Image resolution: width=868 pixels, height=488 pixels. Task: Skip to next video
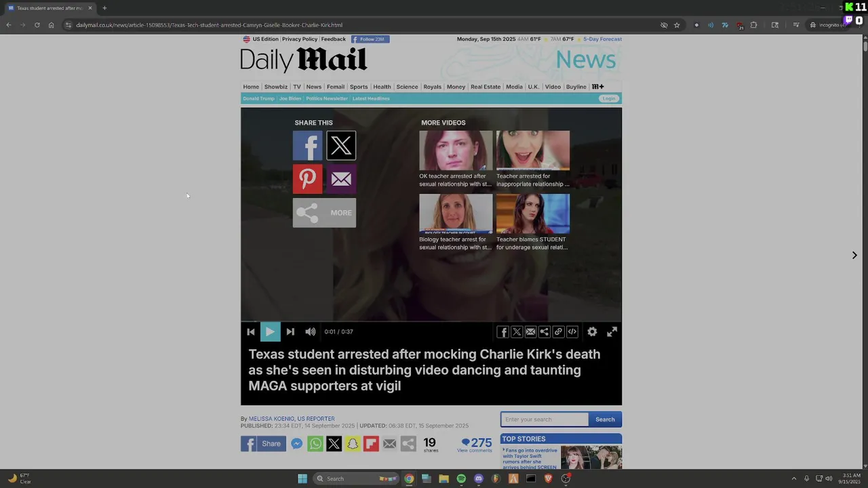click(x=290, y=331)
